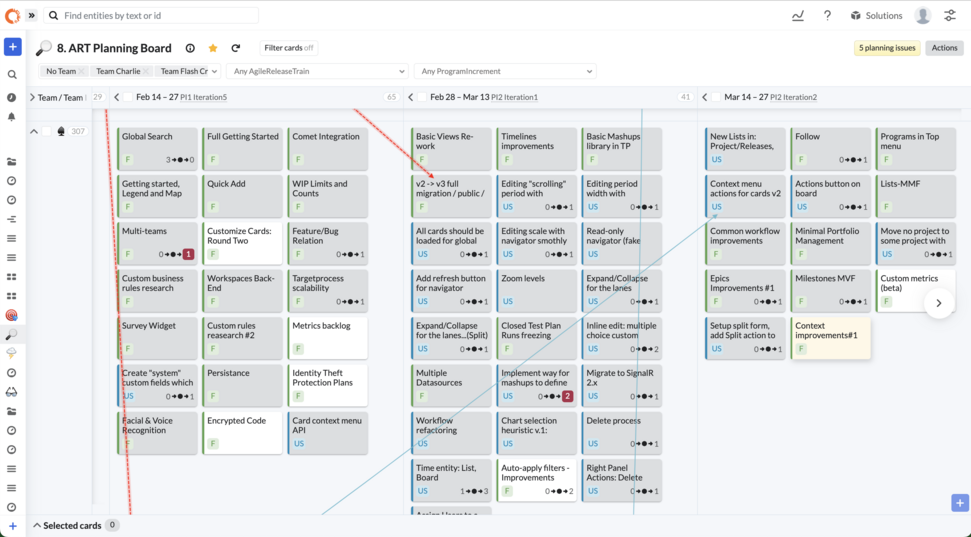
Task: Open the Any ProgramIncrement dropdown
Action: coord(505,71)
